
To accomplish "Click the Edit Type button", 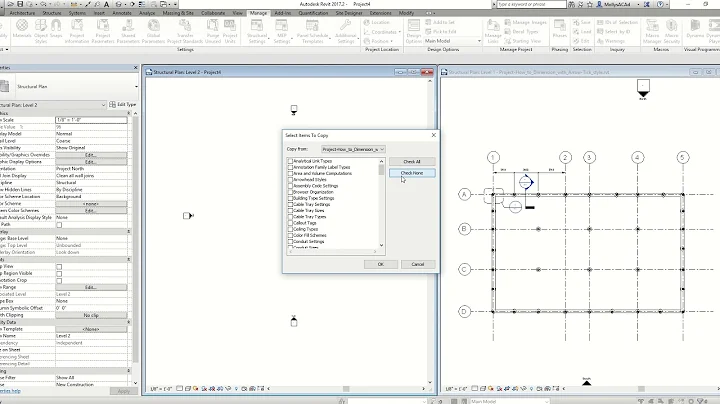I will pyautogui.click(x=123, y=105).
